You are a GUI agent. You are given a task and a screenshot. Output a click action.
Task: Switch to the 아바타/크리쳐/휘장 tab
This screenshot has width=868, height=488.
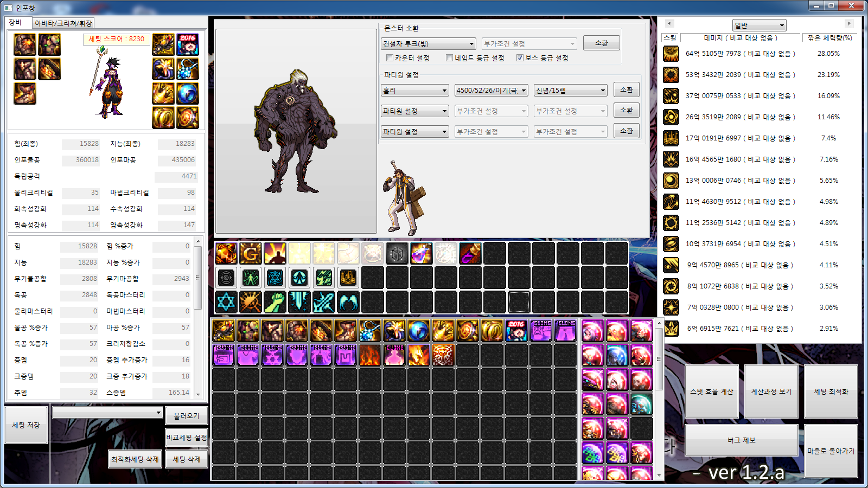(x=63, y=23)
